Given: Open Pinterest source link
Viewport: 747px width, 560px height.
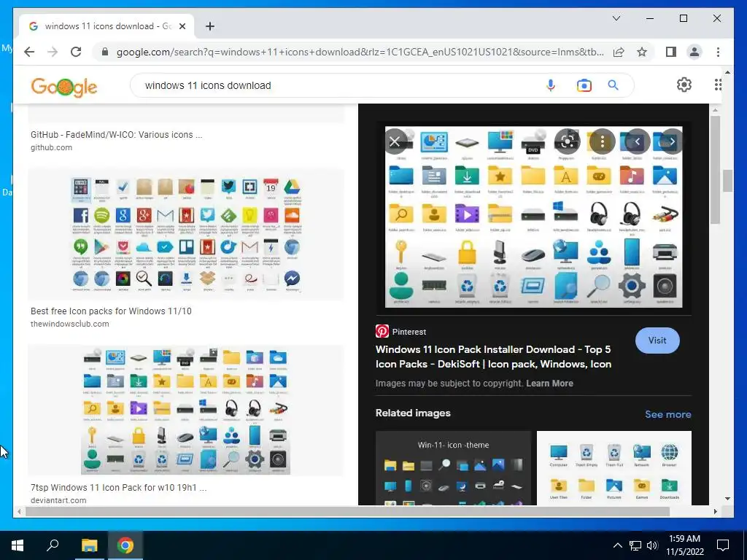Looking at the screenshot, I should pos(400,332).
